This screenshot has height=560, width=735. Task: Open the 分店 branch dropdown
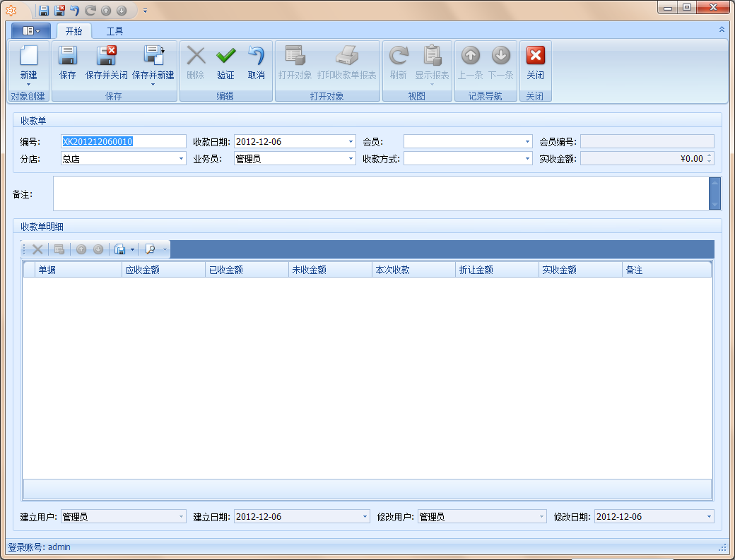pyautogui.click(x=182, y=159)
